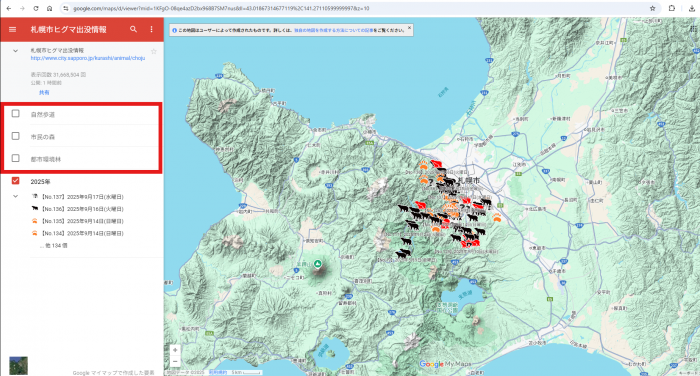Bookmark page with address bar star
700x376 pixels.
[x=652, y=8]
